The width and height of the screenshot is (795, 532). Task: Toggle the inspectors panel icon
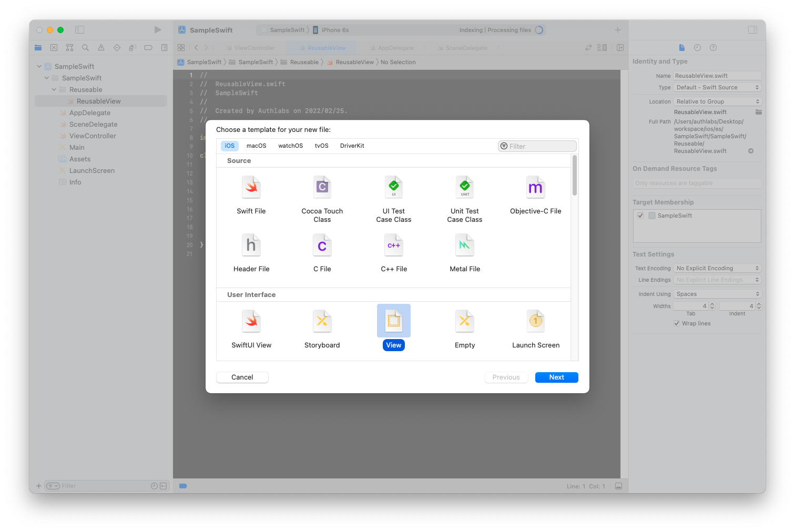[753, 30]
